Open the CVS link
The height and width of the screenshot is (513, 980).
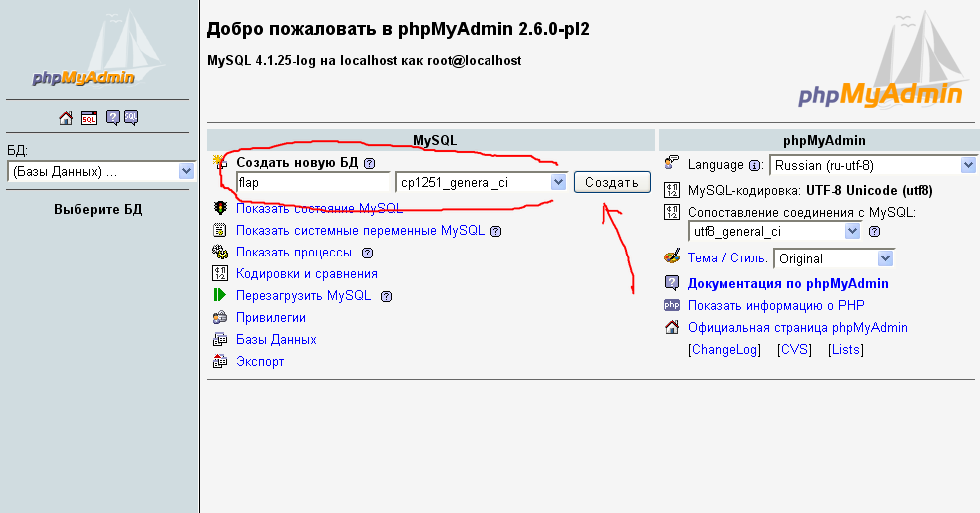794,349
